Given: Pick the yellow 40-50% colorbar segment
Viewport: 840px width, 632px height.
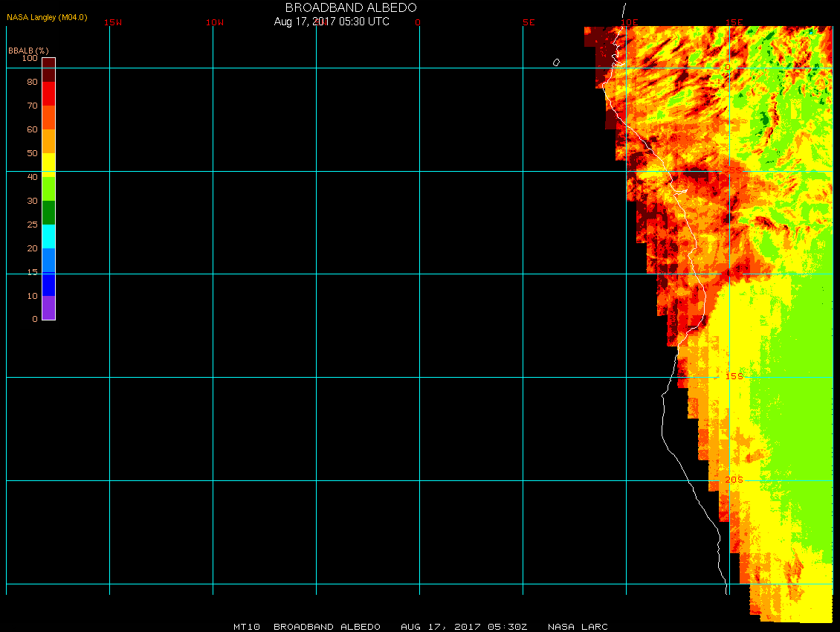Looking at the screenshot, I should click(x=48, y=165).
